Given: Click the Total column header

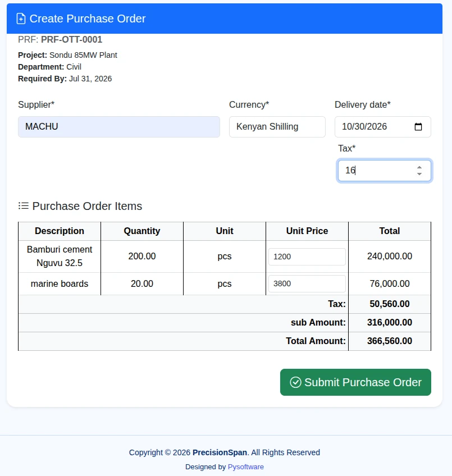Looking at the screenshot, I should click(390, 231).
